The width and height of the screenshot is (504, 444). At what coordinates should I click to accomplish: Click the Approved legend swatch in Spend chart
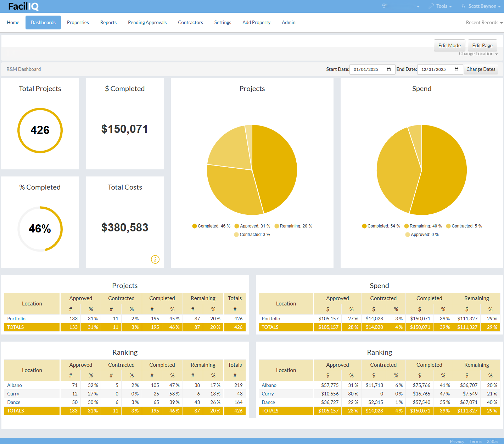coord(408,235)
